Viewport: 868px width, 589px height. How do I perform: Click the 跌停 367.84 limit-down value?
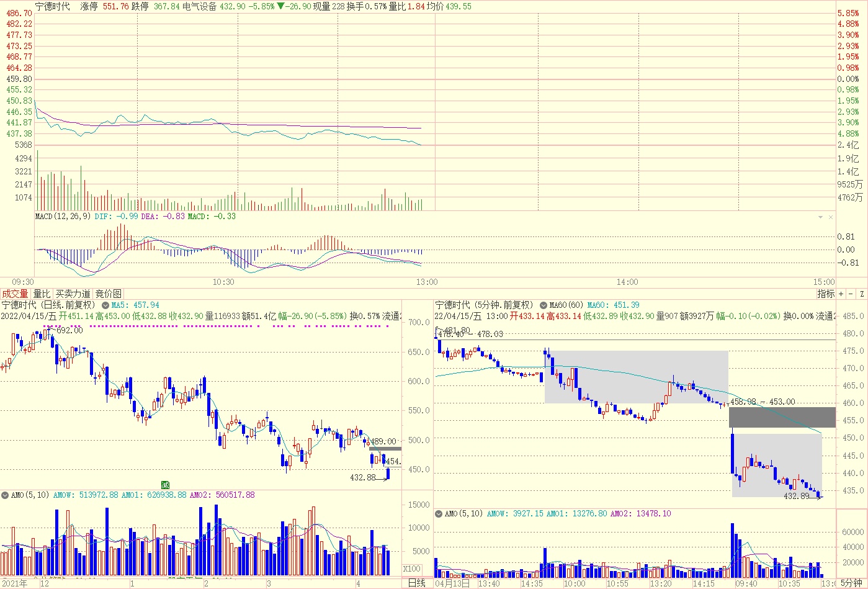coord(155,6)
